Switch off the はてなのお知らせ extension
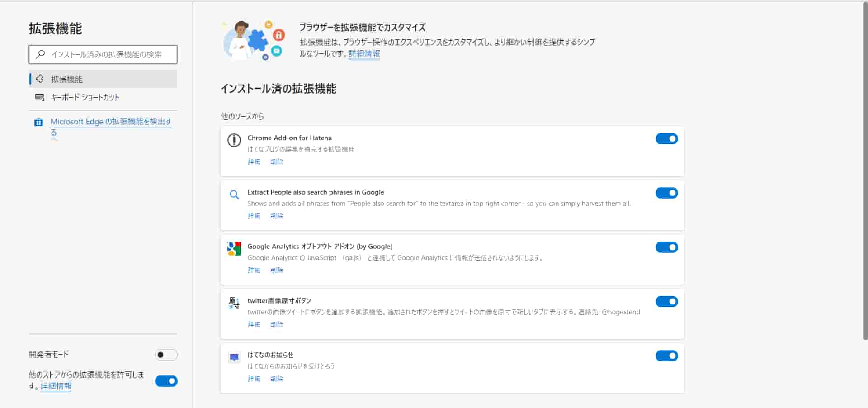Image resolution: width=868 pixels, height=408 pixels. point(666,356)
